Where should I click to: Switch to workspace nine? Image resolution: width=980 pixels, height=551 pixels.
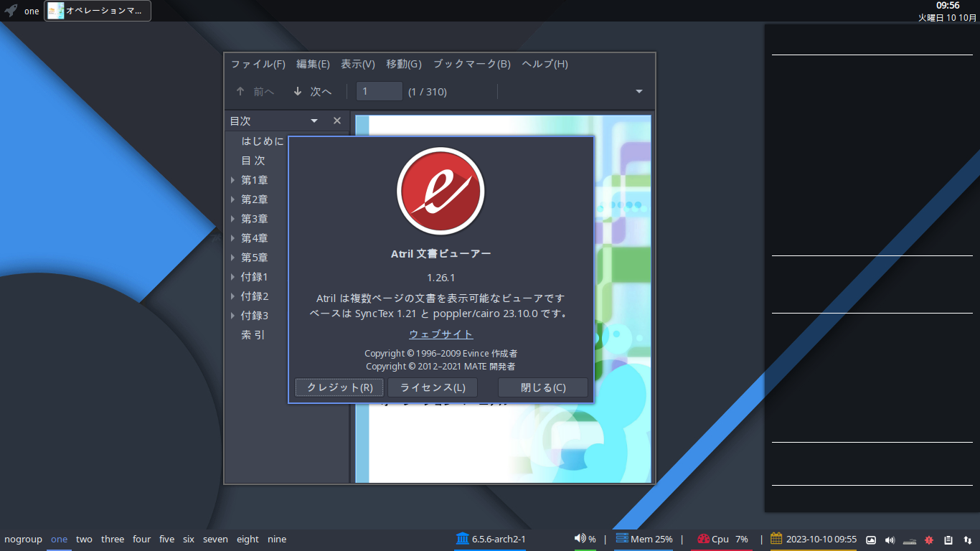pos(277,540)
